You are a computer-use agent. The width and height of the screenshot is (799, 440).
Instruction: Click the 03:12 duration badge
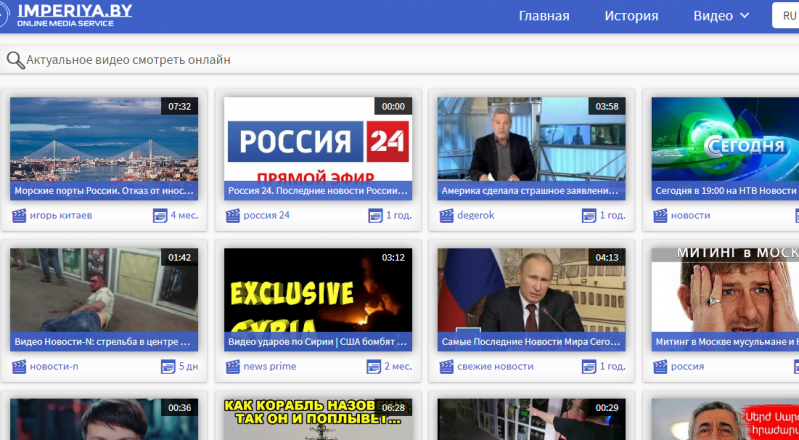[393, 257]
